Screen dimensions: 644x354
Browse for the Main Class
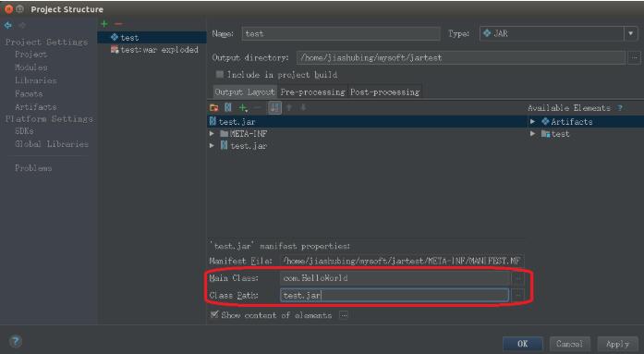tap(518, 278)
